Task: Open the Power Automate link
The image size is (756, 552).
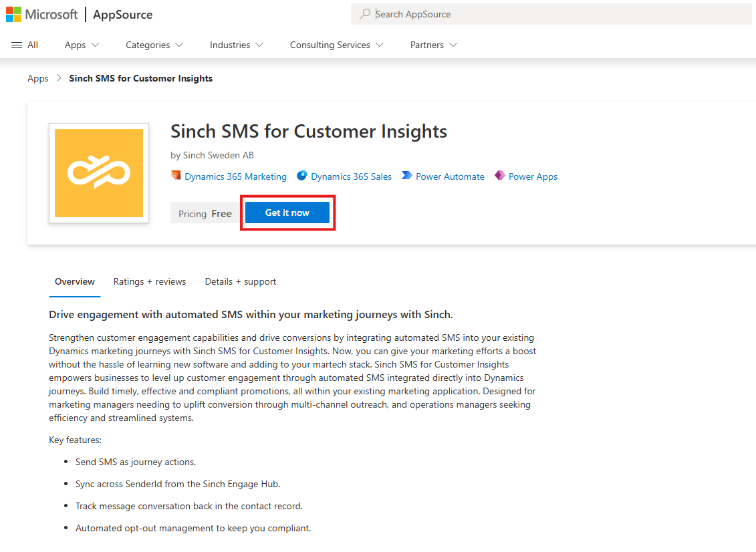Action: pyautogui.click(x=450, y=176)
